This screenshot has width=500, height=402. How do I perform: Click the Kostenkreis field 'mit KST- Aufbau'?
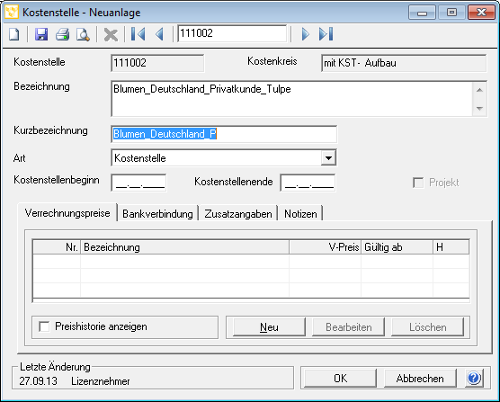(404, 63)
